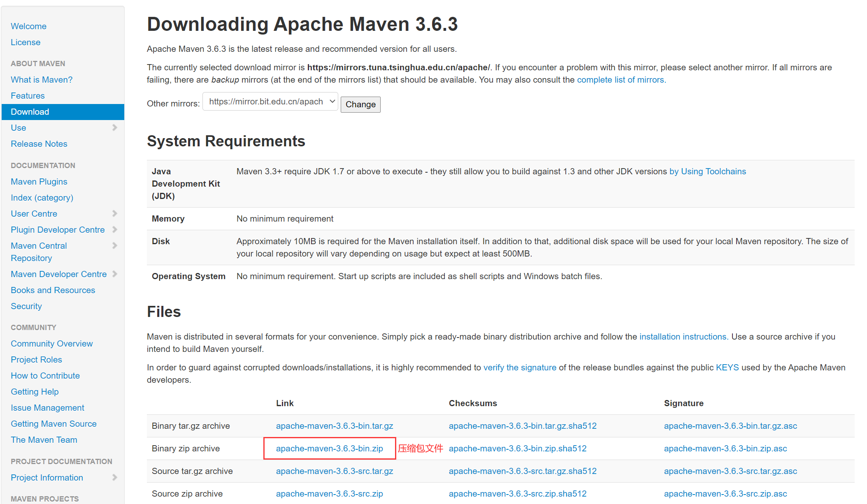Expand Maven Central Repository chevron
The width and height of the screenshot is (867, 504).
click(x=115, y=245)
